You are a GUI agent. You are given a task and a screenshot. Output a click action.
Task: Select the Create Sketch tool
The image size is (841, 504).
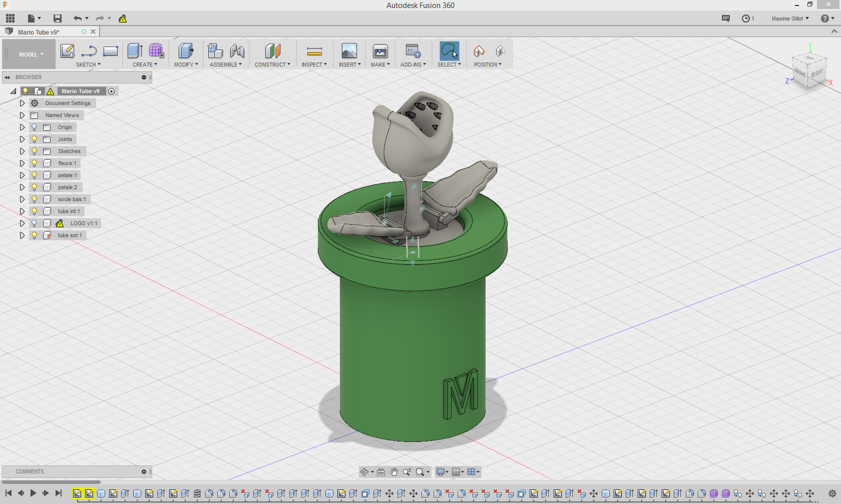tap(67, 51)
